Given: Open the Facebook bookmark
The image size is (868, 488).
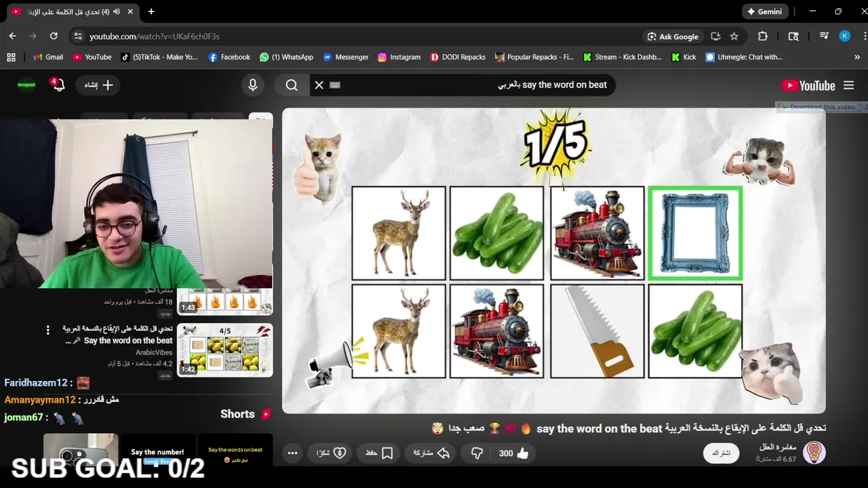Looking at the screenshot, I should 229,57.
